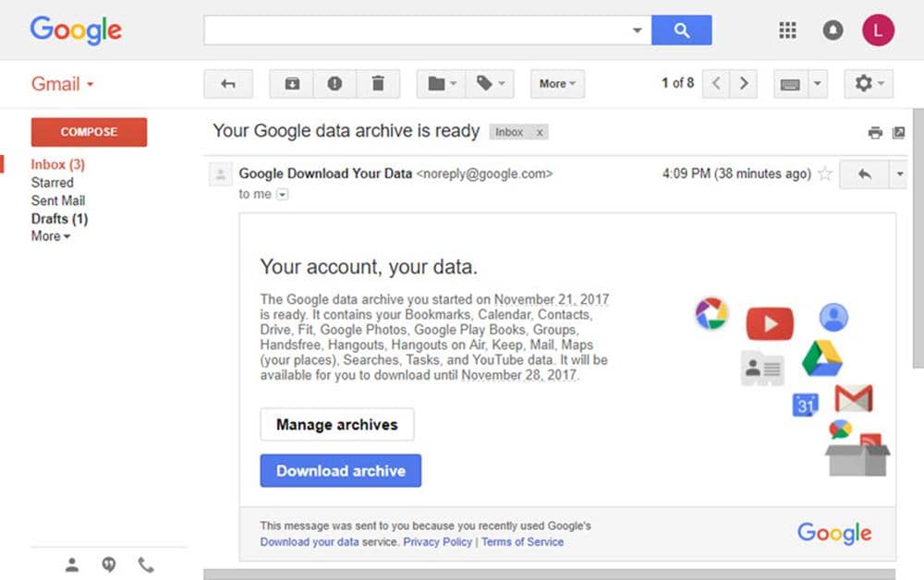Click the Download archive button
The width and height of the screenshot is (924, 580).
pyautogui.click(x=340, y=470)
